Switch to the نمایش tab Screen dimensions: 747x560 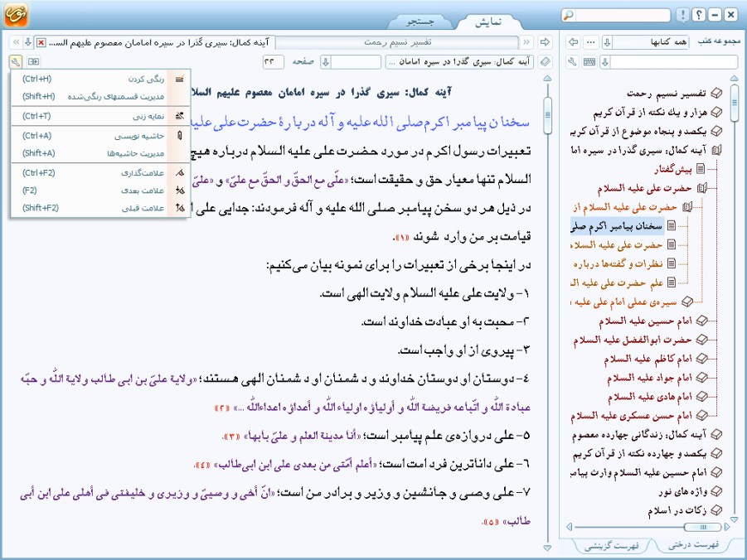point(487,22)
